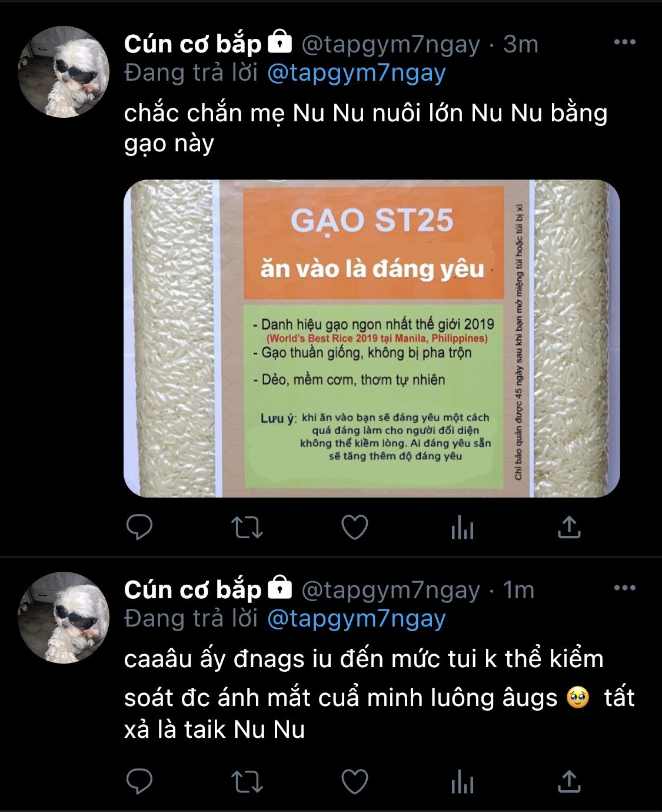662x812 pixels.
Task: Open Cún cơ bắp profile from first tweet
Action: coord(193,44)
